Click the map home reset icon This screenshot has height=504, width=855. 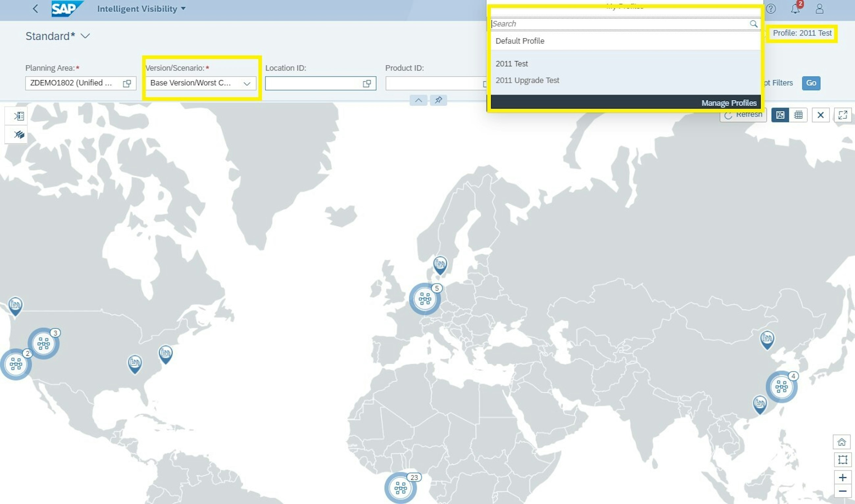[x=842, y=442]
